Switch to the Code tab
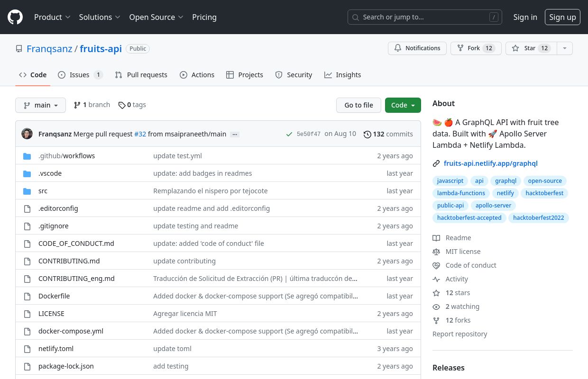 pos(33,75)
